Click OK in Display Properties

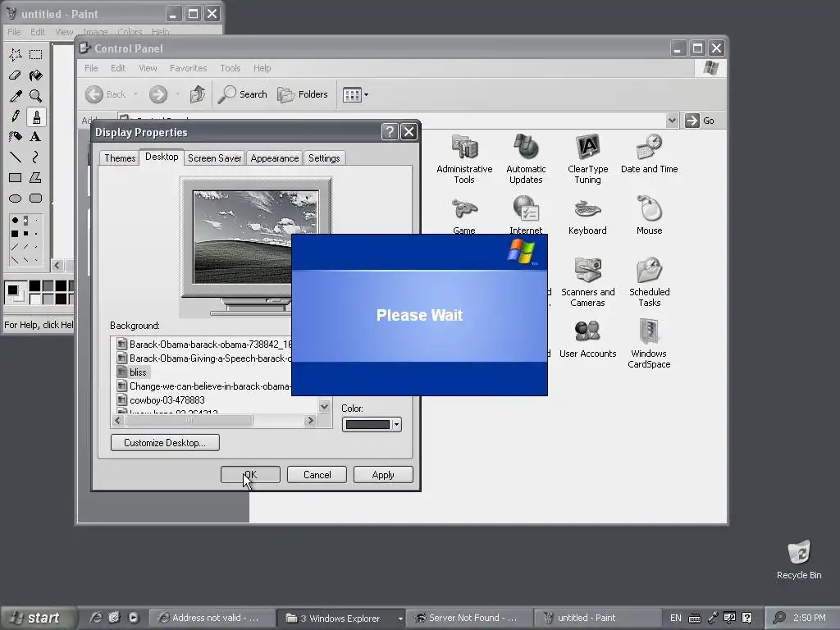click(250, 475)
